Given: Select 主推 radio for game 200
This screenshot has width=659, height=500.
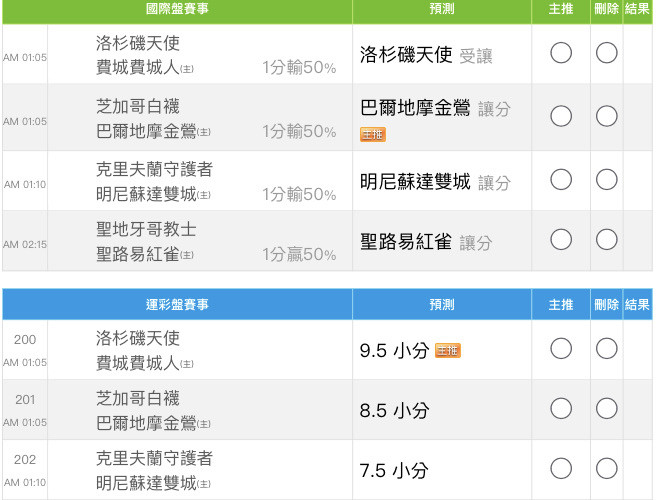Looking at the screenshot, I should click(x=561, y=348).
